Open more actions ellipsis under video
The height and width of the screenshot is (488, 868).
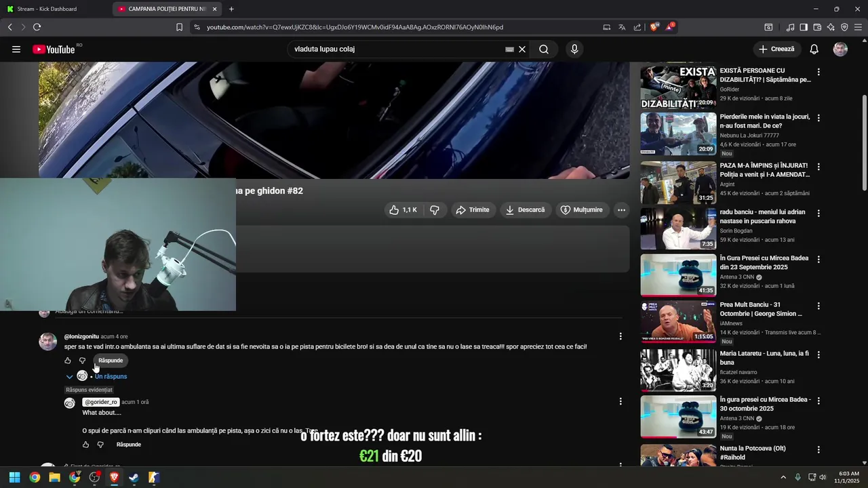(621, 210)
